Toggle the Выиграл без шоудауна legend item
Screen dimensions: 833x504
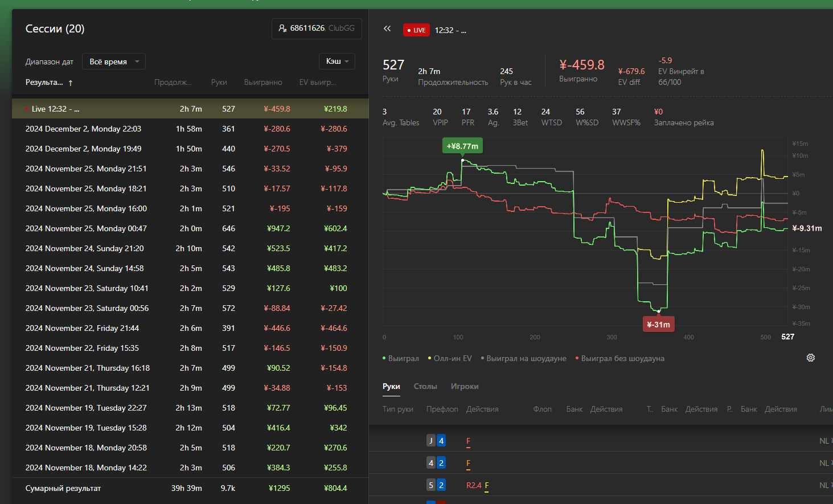click(620, 358)
